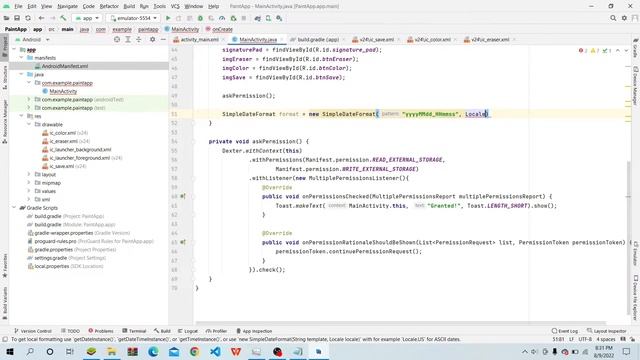The image size is (640, 360).
Task: Open the Chrome icon in the taskbar
Action: click(195, 351)
